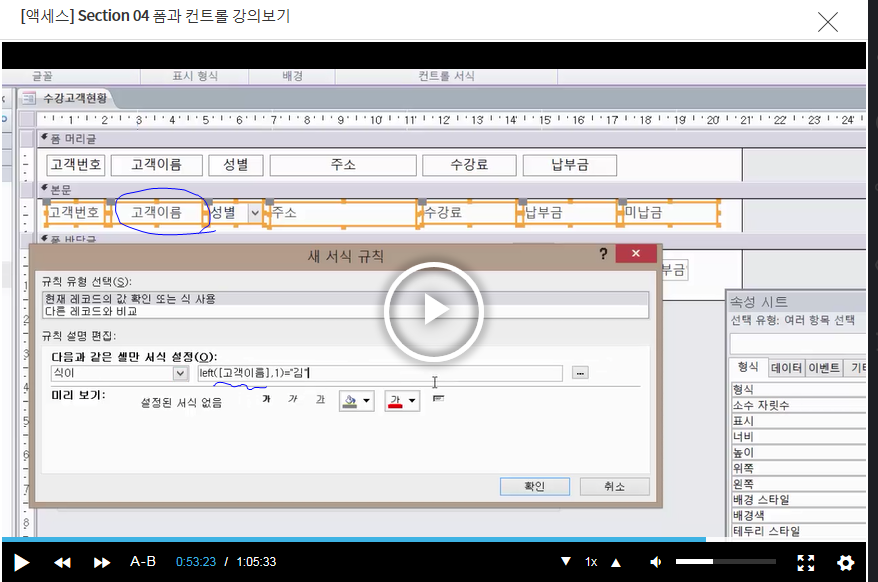Image resolution: width=878 pixels, height=582 pixels.
Task: Click the expression builder ellipsis button
Action: point(580,373)
